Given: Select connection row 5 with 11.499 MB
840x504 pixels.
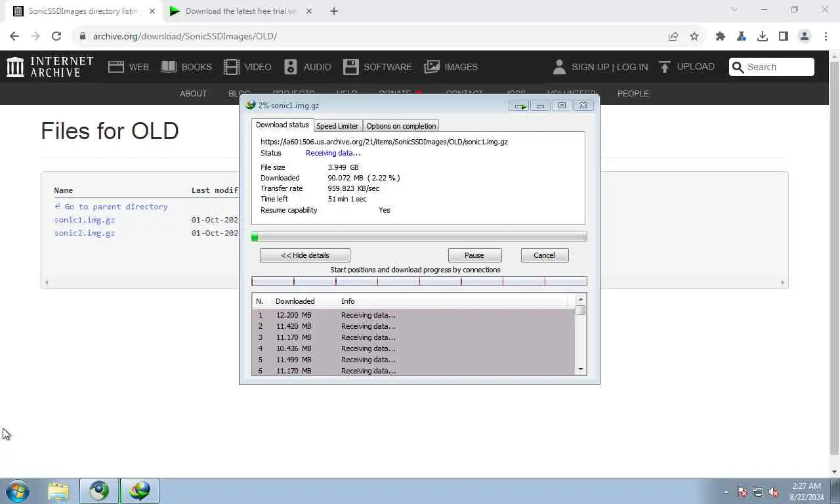Looking at the screenshot, I should 413,360.
